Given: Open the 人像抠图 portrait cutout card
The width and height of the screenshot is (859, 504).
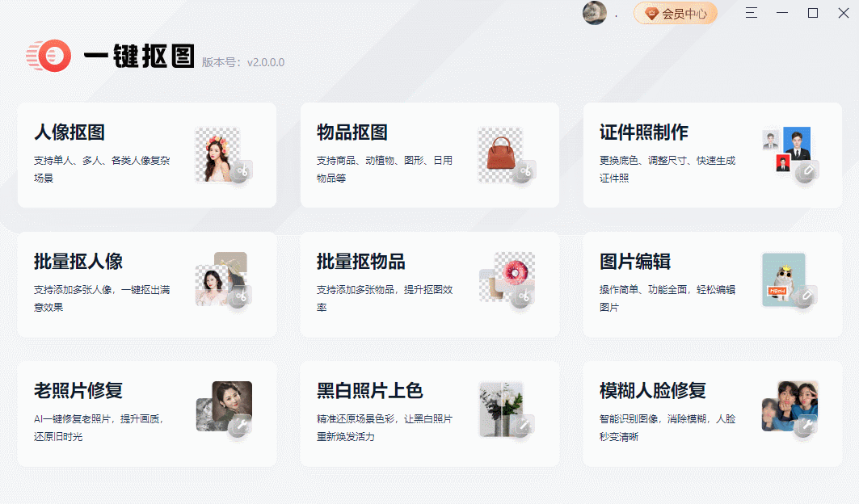Looking at the screenshot, I should [147, 155].
